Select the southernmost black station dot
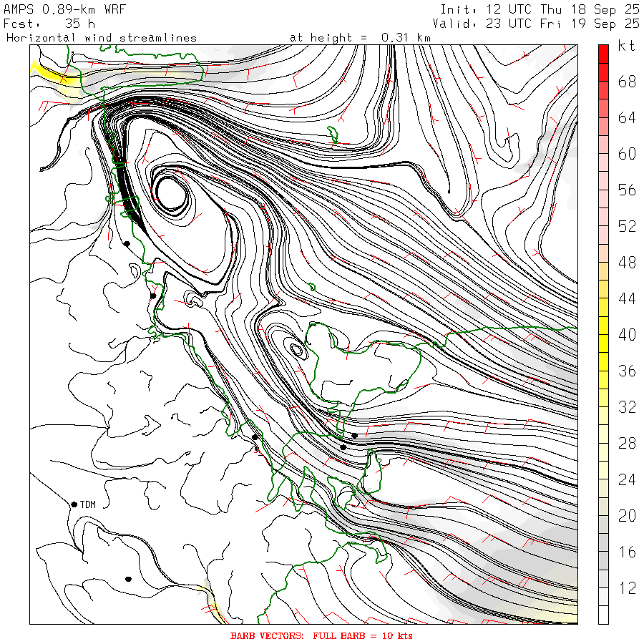644x644 pixels. [x=128, y=579]
